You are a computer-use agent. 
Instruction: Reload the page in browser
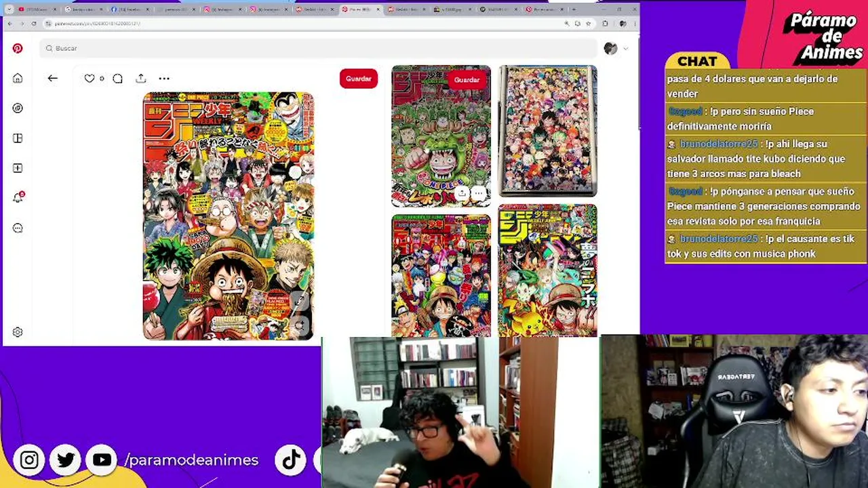pyautogui.click(x=34, y=24)
